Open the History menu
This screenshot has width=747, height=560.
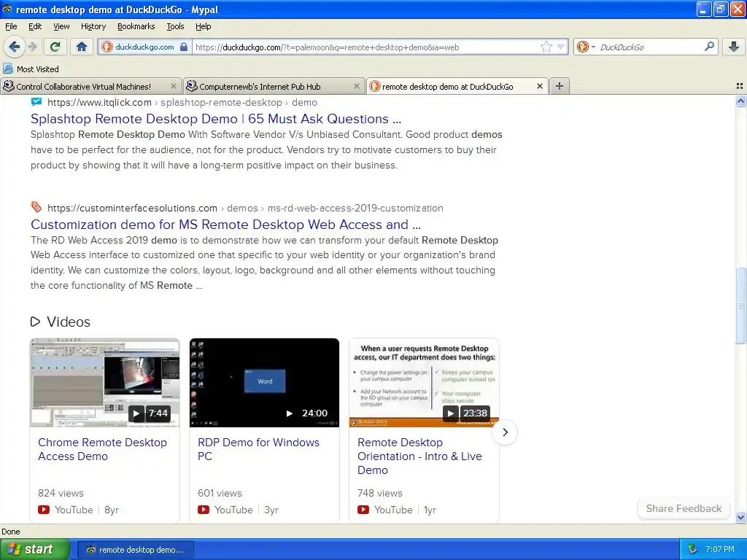[x=93, y=26]
